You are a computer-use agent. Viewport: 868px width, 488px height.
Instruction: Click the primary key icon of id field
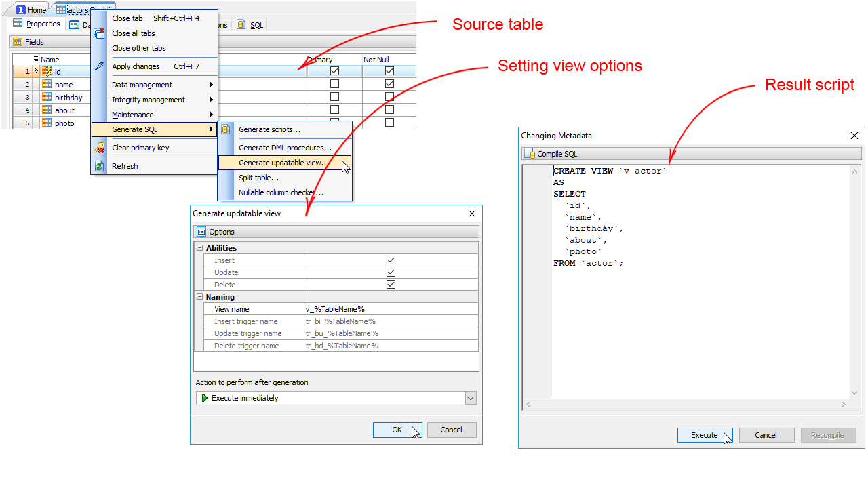coord(47,71)
